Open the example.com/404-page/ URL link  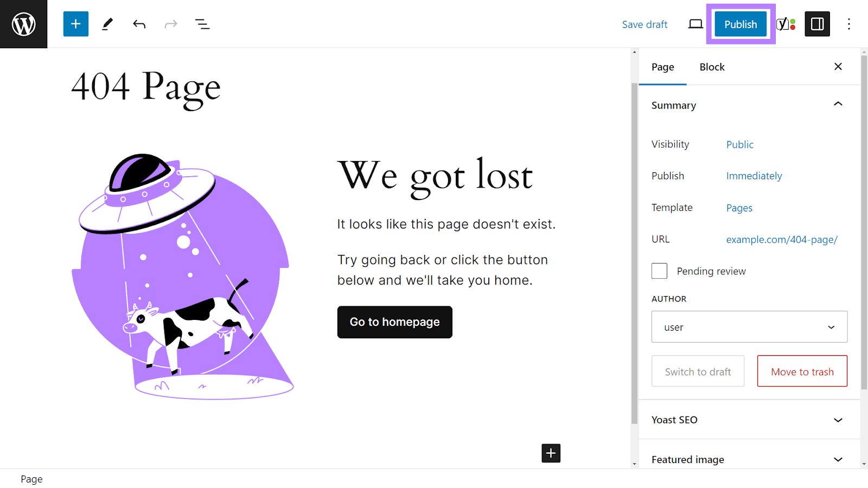(781, 239)
